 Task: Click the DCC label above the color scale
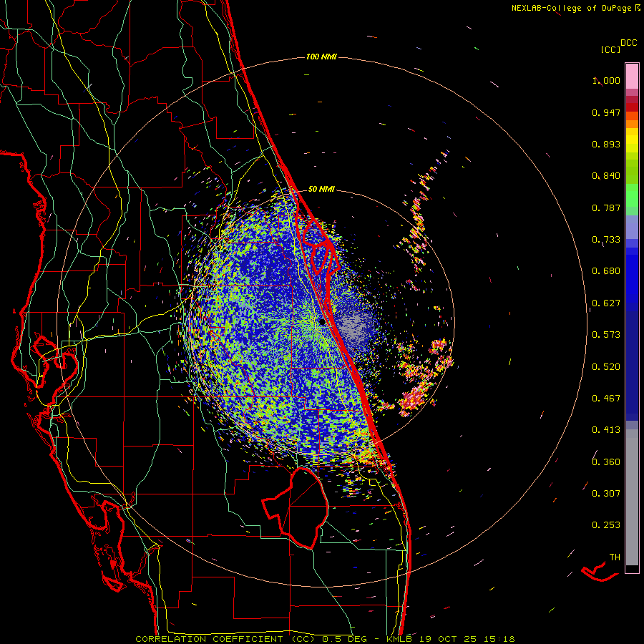click(629, 43)
